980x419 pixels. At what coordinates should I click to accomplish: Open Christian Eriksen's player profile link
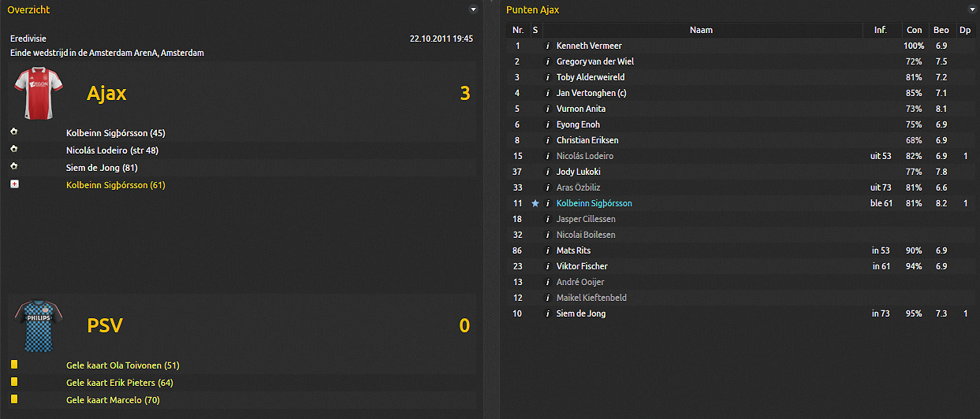[x=587, y=140]
